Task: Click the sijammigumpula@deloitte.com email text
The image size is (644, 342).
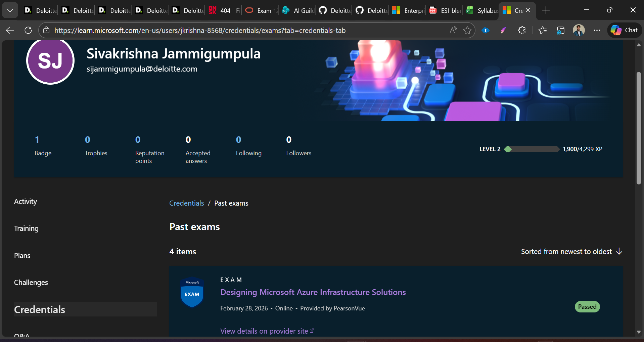Action: click(x=142, y=69)
